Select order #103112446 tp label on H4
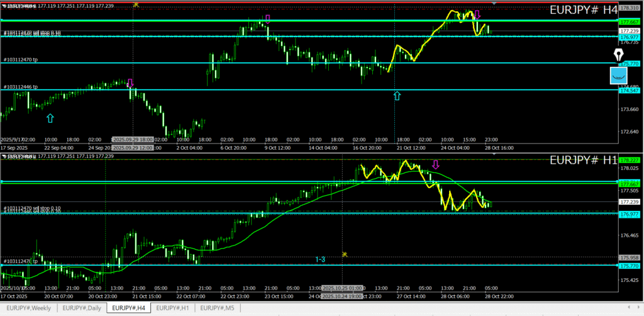 click(20, 87)
